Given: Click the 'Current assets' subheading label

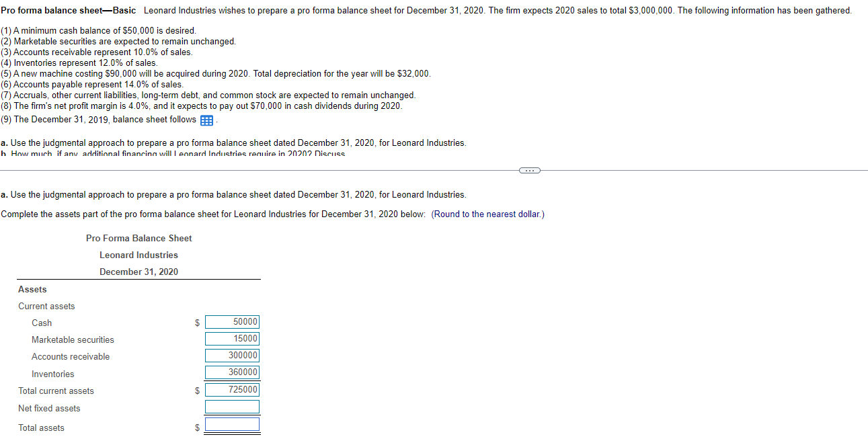Looking at the screenshot, I should pyautogui.click(x=46, y=307).
